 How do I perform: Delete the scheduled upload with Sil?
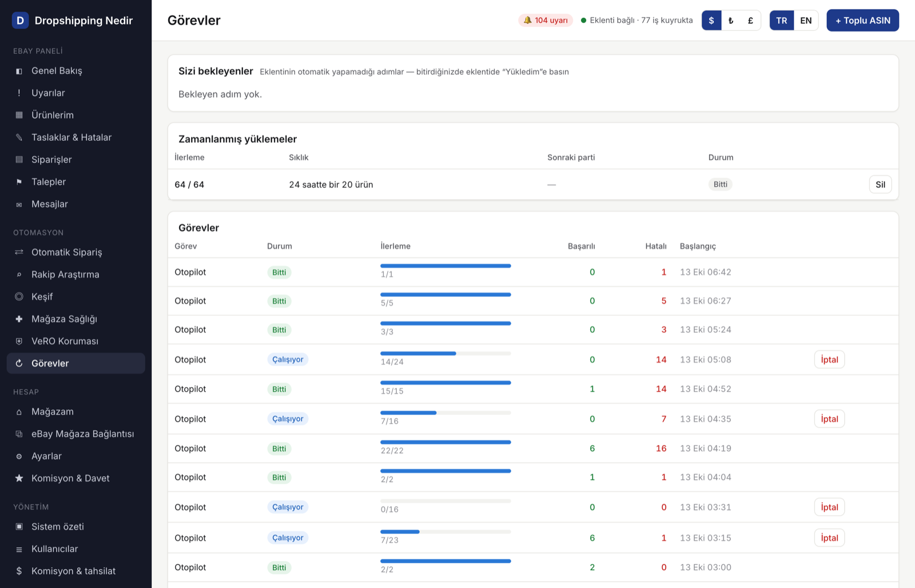tap(880, 185)
